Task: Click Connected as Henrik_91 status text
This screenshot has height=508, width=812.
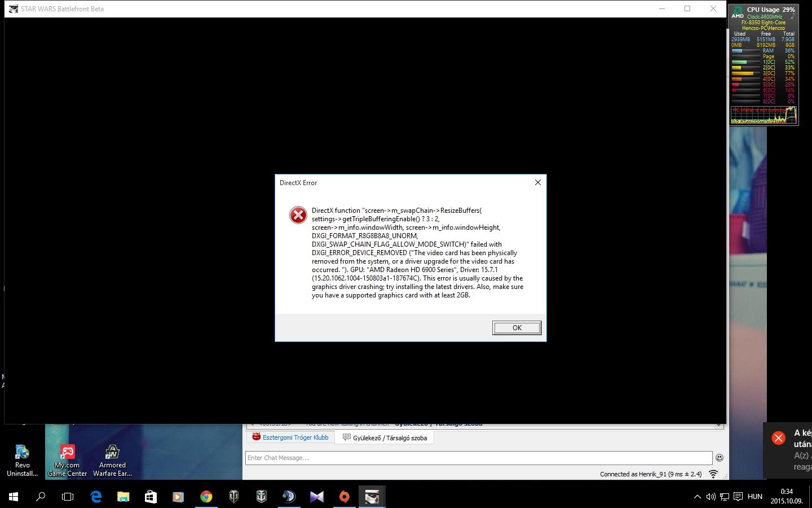Action: pyautogui.click(x=651, y=474)
